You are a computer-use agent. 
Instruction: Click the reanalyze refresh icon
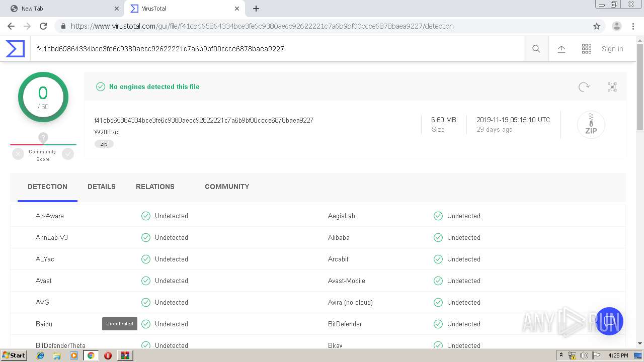584,87
